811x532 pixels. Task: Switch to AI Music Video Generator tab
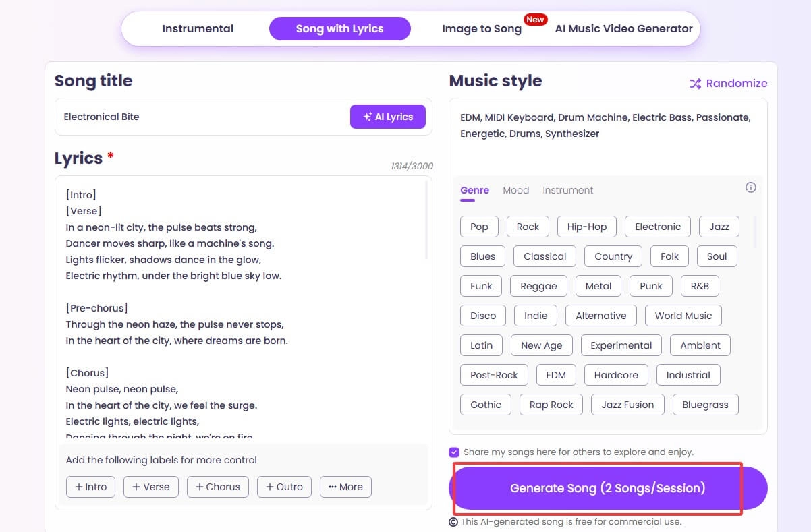tap(623, 28)
